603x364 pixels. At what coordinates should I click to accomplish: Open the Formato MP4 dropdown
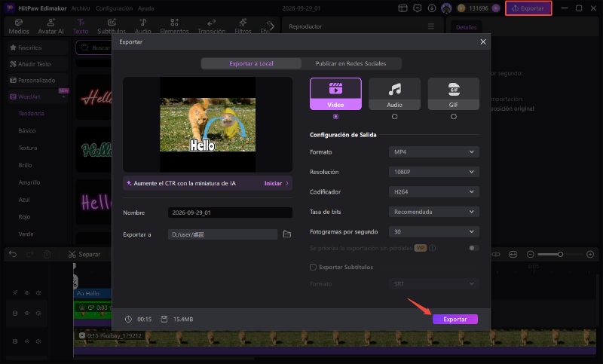point(434,151)
